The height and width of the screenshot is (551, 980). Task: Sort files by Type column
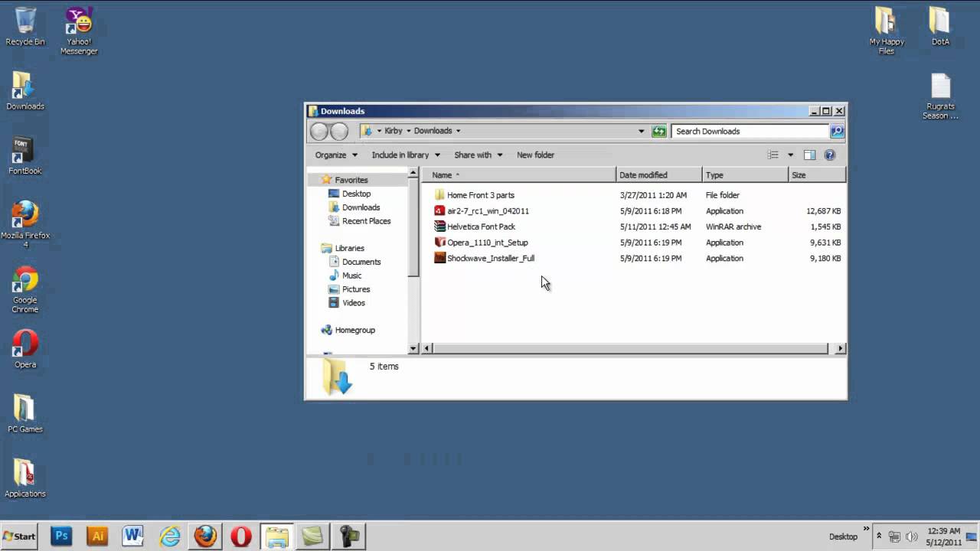click(x=746, y=175)
